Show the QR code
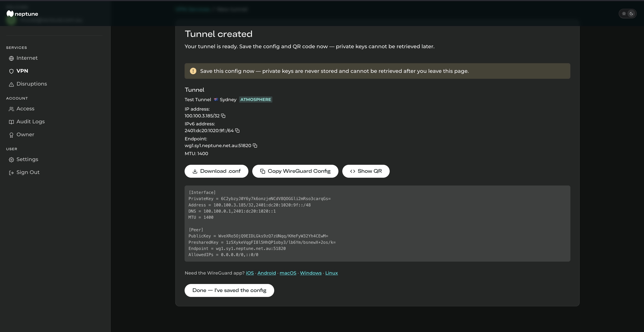The image size is (644, 332). click(366, 171)
